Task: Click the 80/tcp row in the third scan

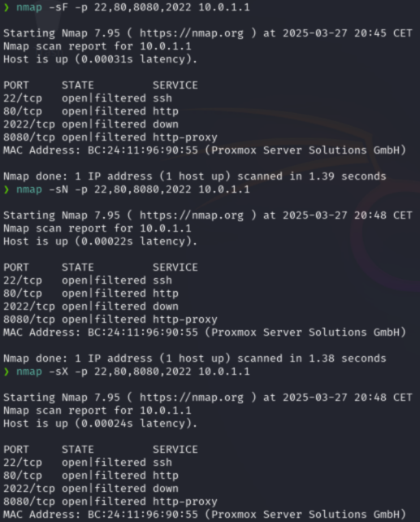Action: pos(91,476)
